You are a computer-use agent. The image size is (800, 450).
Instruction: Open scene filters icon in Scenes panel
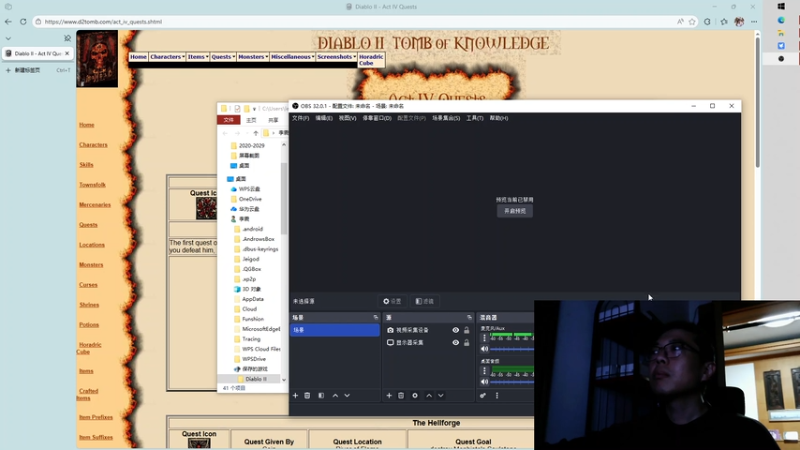pyautogui.click(x=321, y=395)
